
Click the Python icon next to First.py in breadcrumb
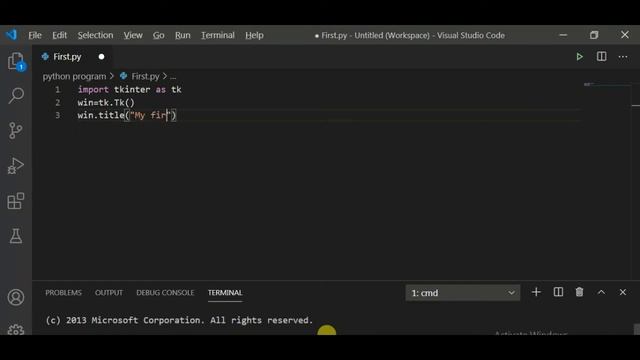pos(123,76)
